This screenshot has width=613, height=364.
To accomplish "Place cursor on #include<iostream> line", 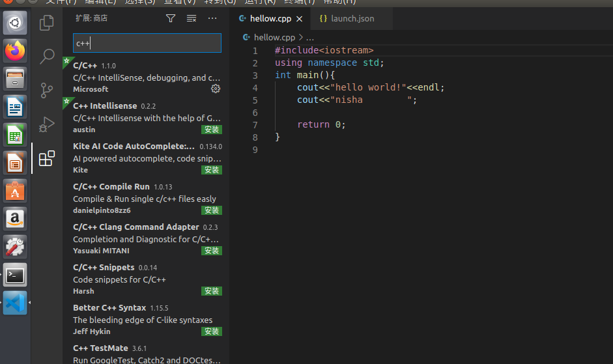I will tap(324, 50).
